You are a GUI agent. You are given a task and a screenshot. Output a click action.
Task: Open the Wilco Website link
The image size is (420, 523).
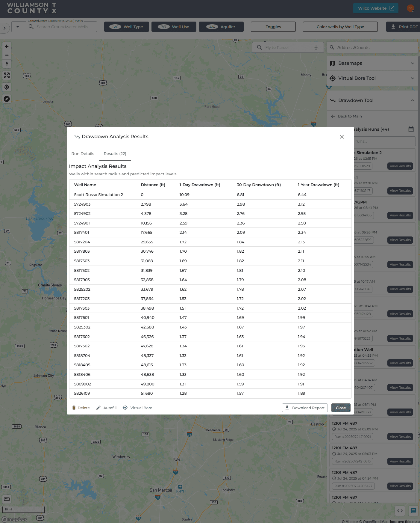click(376, 8)
